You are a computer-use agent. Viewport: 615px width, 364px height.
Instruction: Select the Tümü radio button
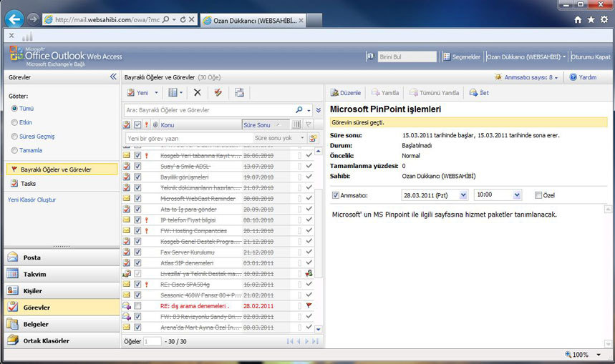coord(14,109)
